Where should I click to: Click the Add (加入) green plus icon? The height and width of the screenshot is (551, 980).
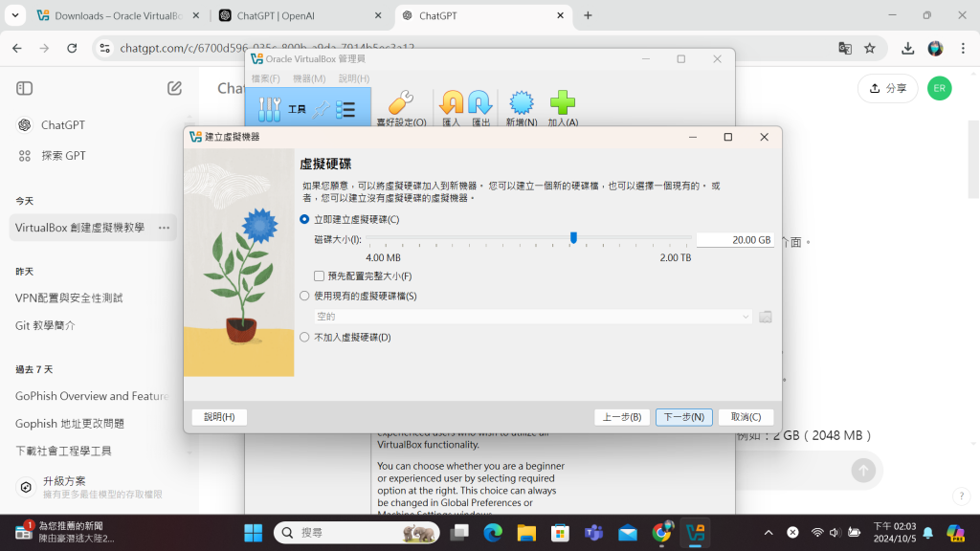click(563, 102)
